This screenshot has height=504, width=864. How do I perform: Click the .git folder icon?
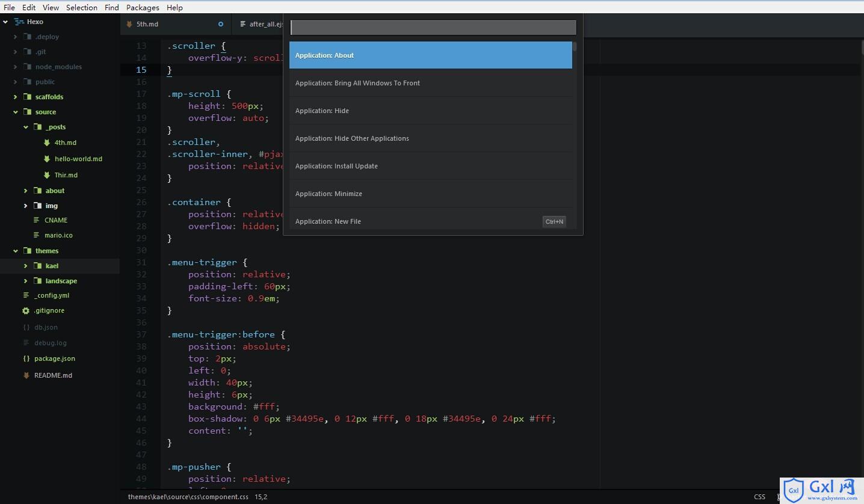(x=27, y=52)
